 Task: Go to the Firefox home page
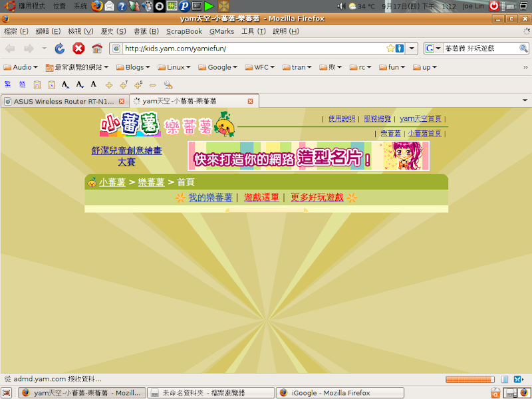pos(97,49)
